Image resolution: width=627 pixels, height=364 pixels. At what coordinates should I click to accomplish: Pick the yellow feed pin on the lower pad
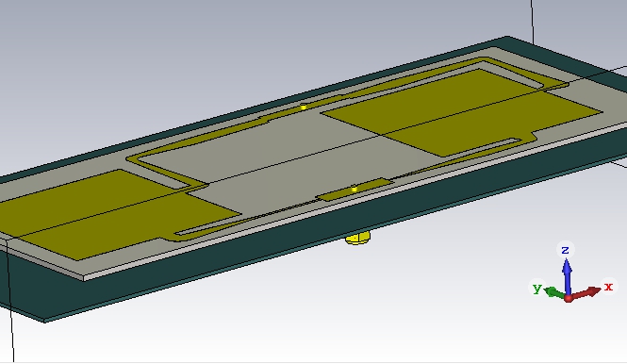[x=354, y=189]
